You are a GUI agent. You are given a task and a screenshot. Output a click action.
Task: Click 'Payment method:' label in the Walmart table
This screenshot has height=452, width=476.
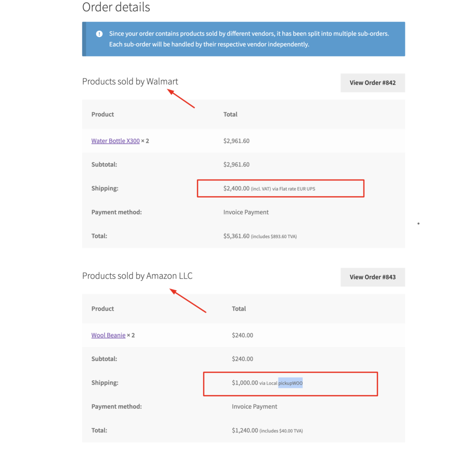117,213
